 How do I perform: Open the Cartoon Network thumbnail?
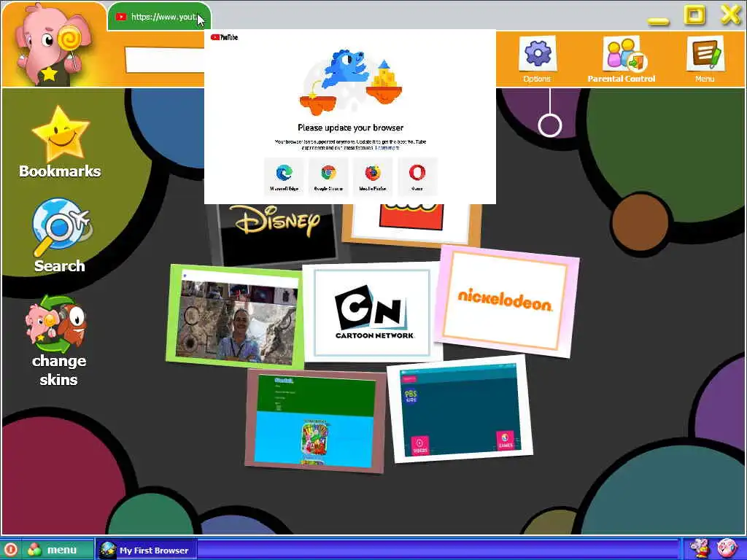(x=373, y=312)
